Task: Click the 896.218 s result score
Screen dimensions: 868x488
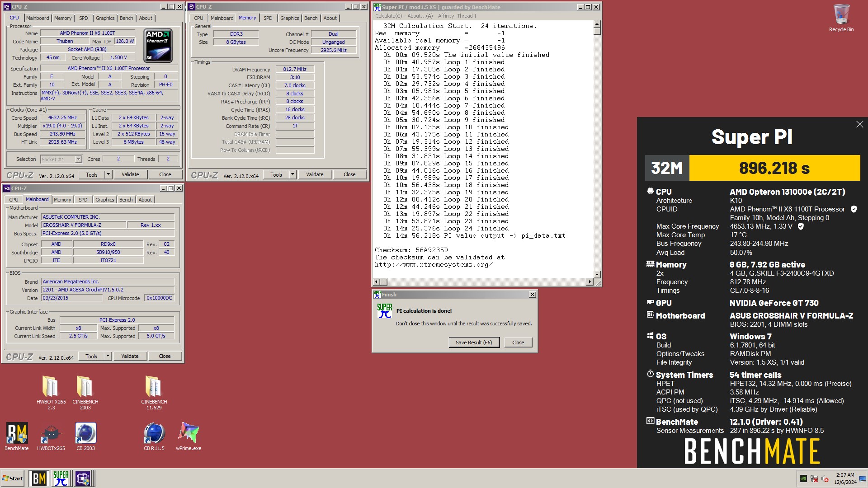Action: coord(774,168)
